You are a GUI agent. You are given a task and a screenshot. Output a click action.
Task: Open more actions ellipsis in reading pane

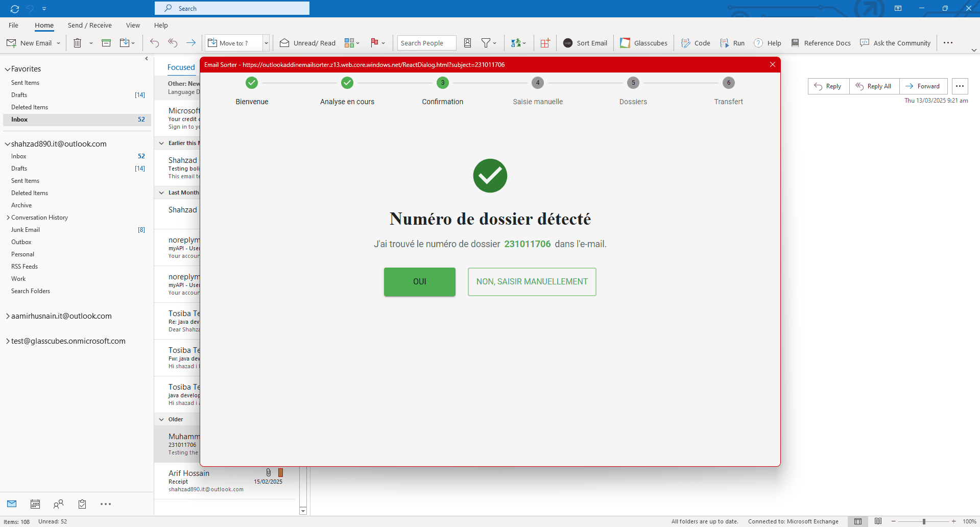(960, 86)
